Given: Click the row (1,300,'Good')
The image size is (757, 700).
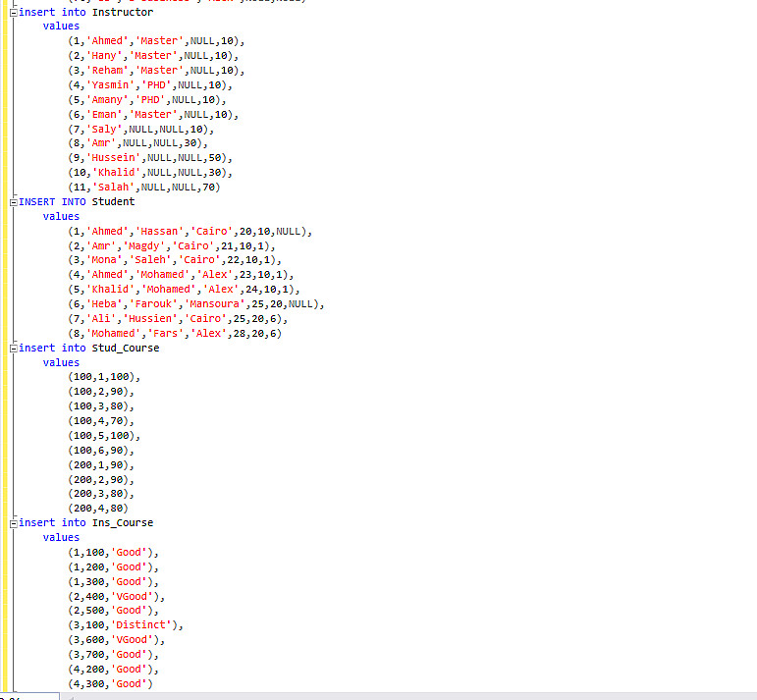Looking at the screenshot, I should (x=113, y=582).
